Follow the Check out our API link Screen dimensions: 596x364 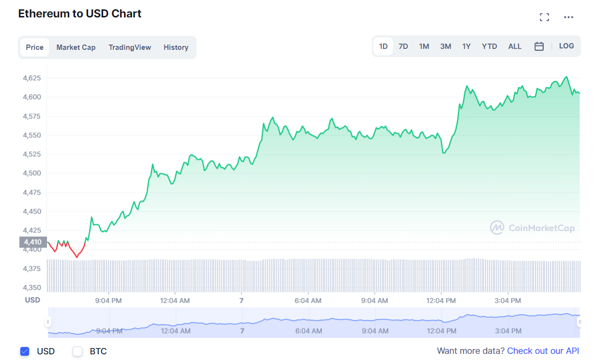[x=543, y=351]
